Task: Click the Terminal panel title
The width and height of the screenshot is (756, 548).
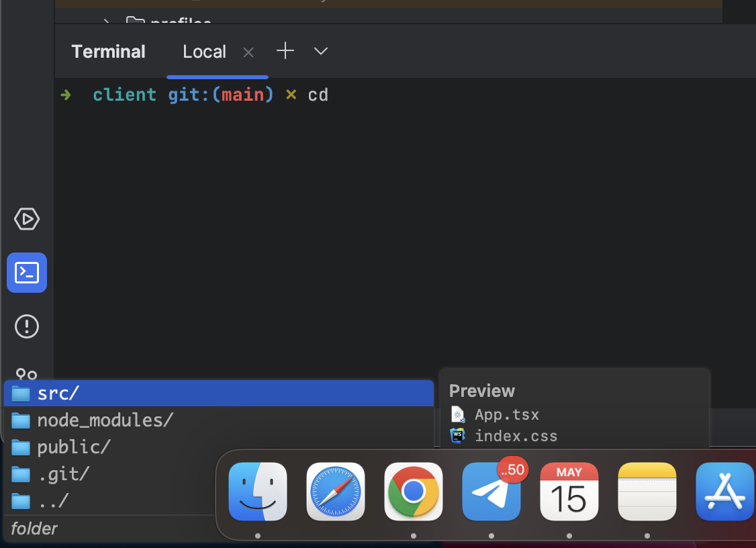Action: click(108, 52)
